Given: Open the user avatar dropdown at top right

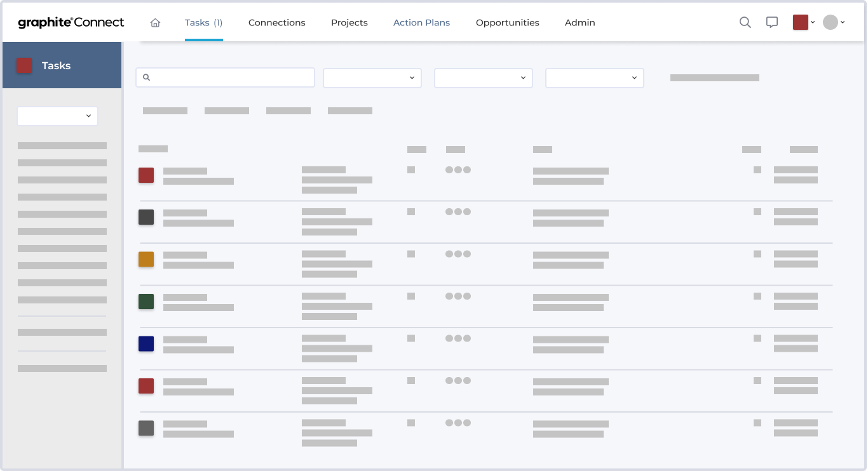Looking at the screenshot, I should click(x=834, y=22).
